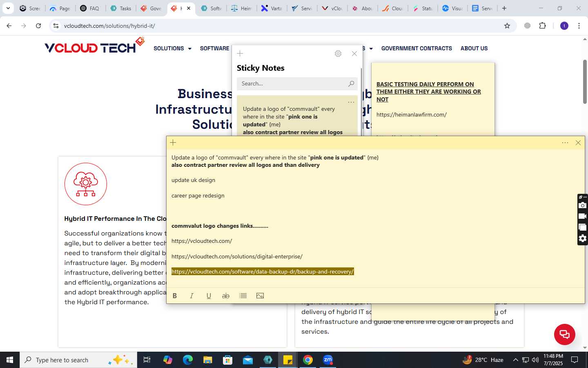This screenshot has height=368, width=588.
Task: Open the red chat widget button
Action: coord(565,334)
